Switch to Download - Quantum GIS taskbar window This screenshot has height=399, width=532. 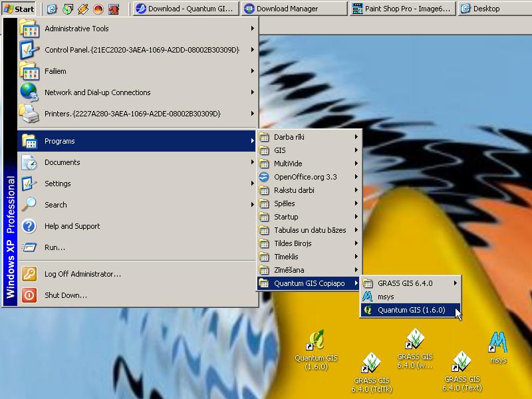point(186,9)
